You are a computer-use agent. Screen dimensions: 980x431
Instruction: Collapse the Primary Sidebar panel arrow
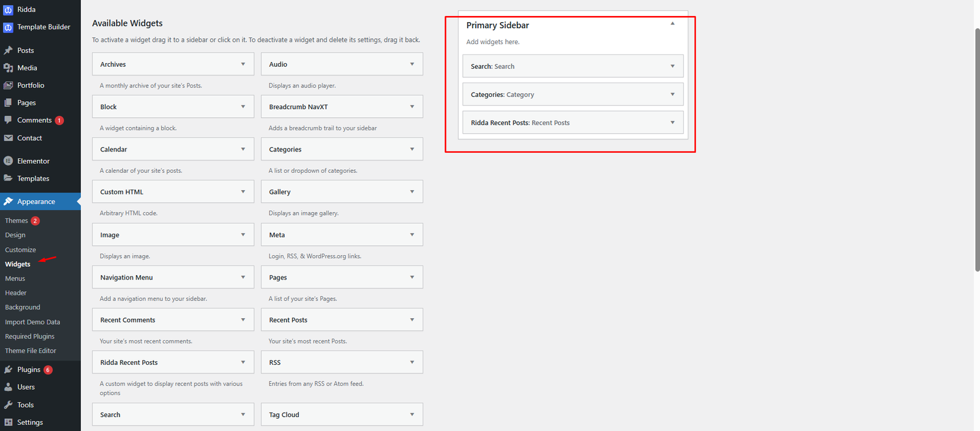673,24
